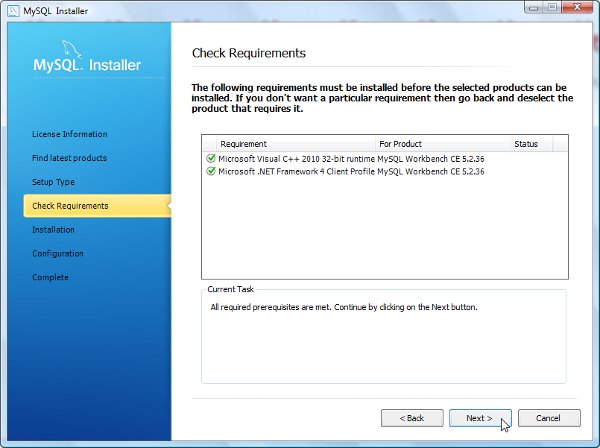Viewport: 600px width, 448px height.
Task: Go back with the < Back button
Action: pos(412,418)
